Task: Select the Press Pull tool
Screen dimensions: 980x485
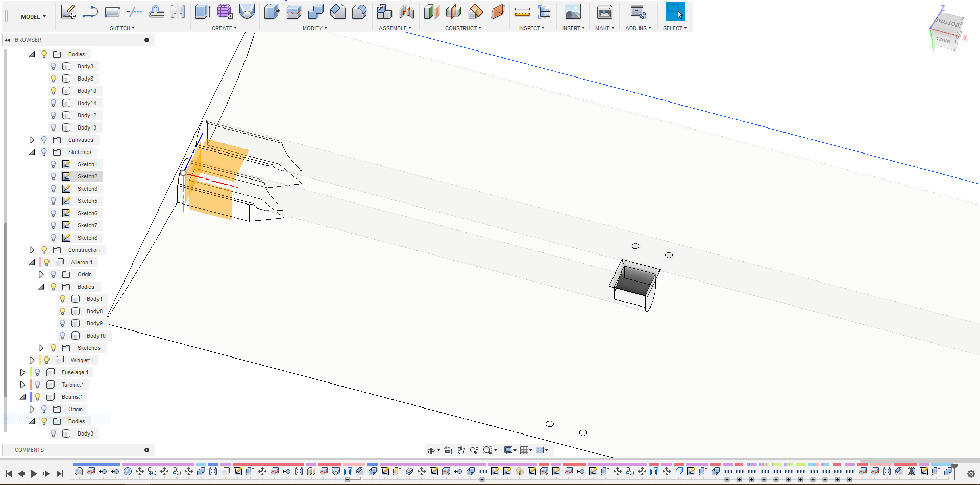Action: point(272,12)
